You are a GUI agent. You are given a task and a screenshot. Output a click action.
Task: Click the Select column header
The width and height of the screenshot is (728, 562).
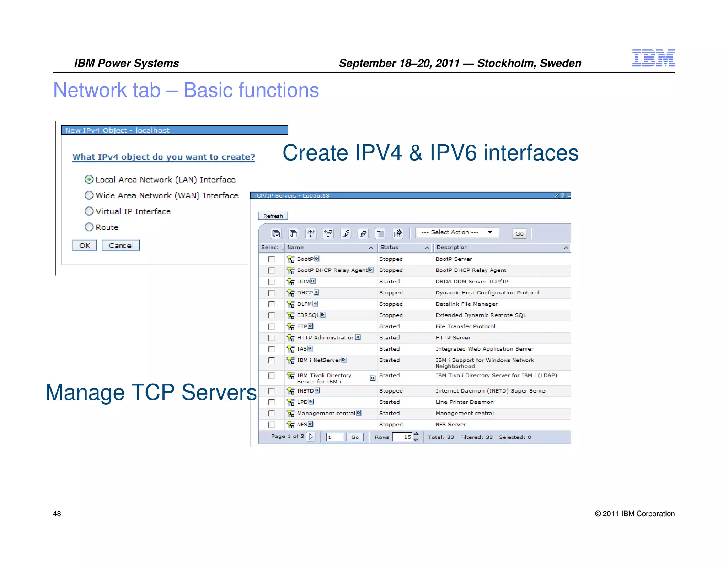(x=270, y=247)
